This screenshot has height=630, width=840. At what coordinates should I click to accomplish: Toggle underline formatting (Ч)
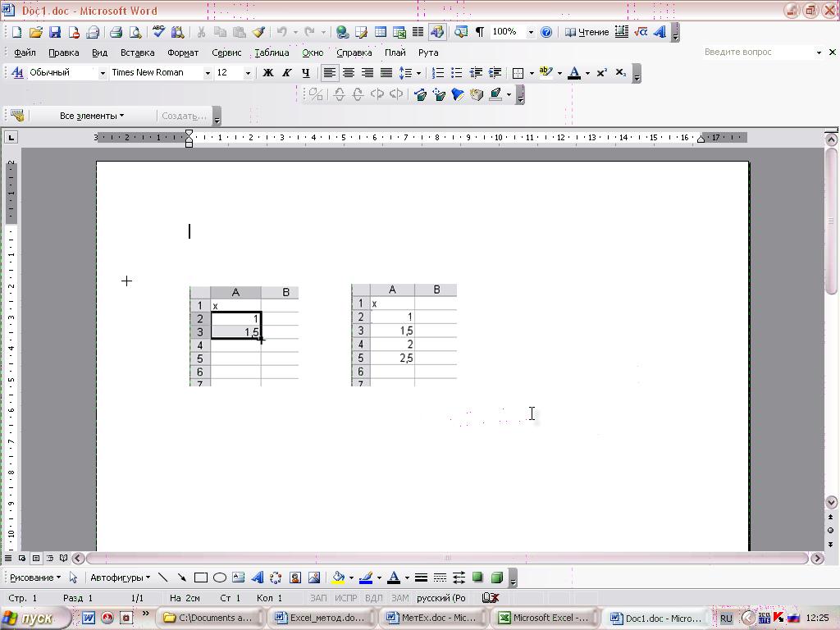[x=306, y=73]
